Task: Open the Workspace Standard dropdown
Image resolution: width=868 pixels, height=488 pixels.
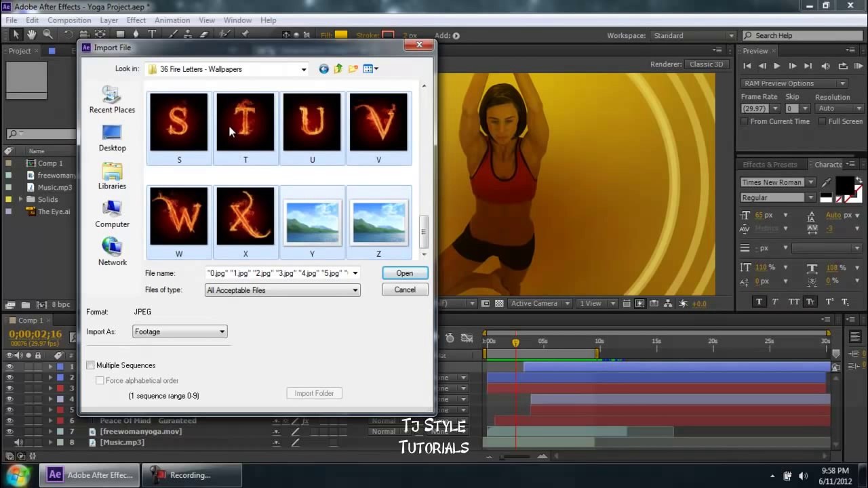Action: (693, 35)
